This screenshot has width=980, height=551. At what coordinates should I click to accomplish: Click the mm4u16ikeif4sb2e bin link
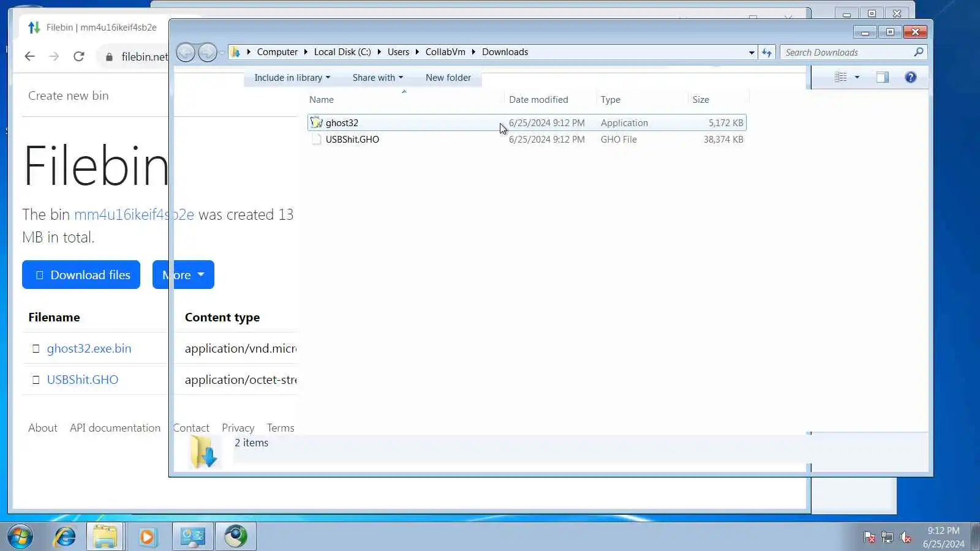point(134,215)
